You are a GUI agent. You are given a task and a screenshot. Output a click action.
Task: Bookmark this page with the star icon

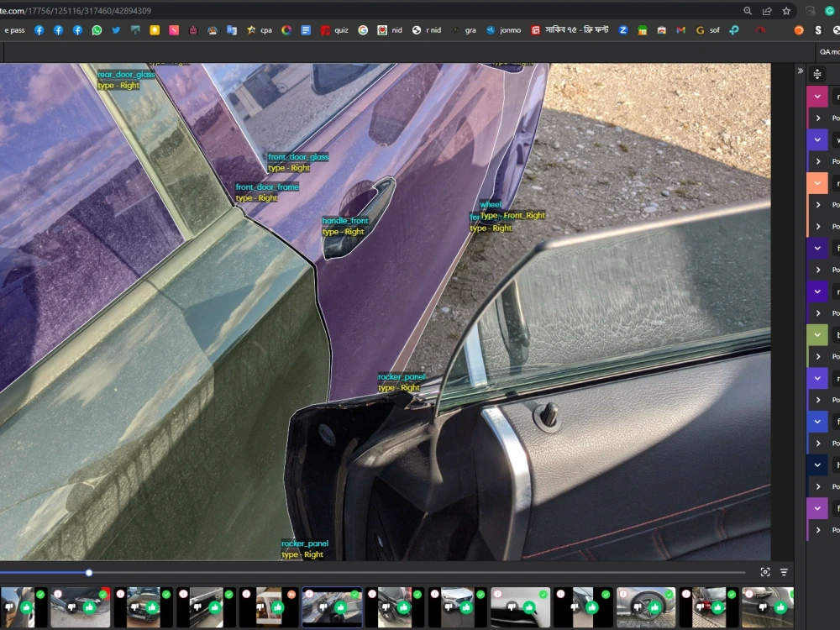tap(786, 11)
